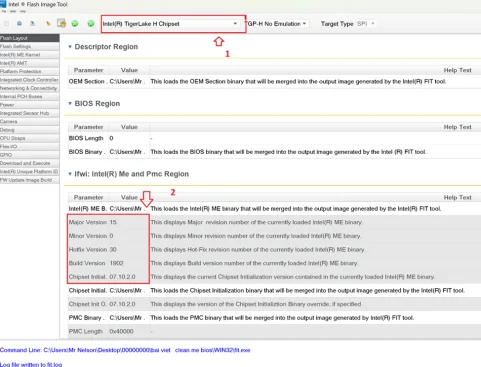Viewport: 481px width, 367px height.
Task: Click the Hotfix Version value 30
Action: point(113,249)
